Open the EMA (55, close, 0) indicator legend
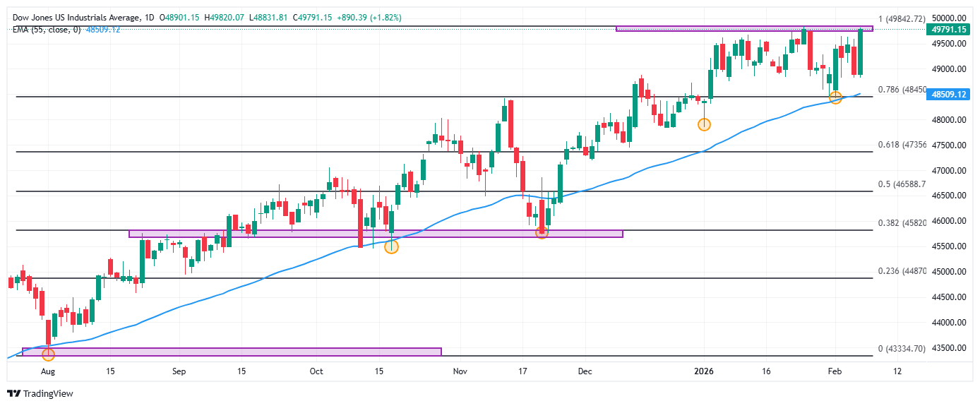Screen dimensions: 980x406 (x=47, y=30)
